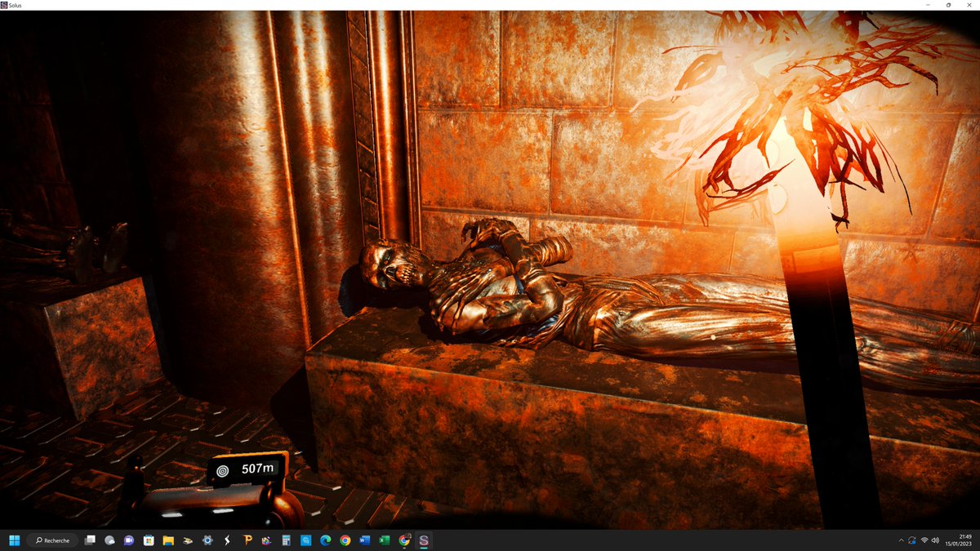Open the cloud weather icon in taskbar

tap(109, 540)
